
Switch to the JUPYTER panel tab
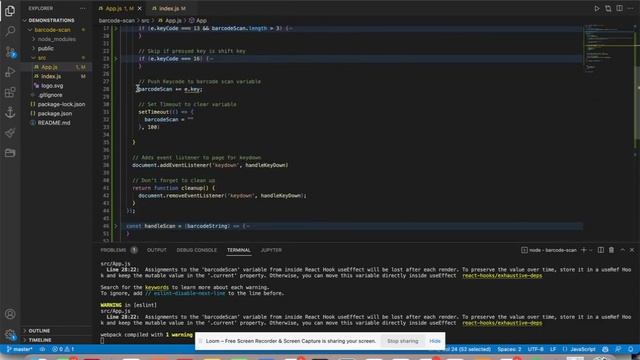[x=271, y=250]
